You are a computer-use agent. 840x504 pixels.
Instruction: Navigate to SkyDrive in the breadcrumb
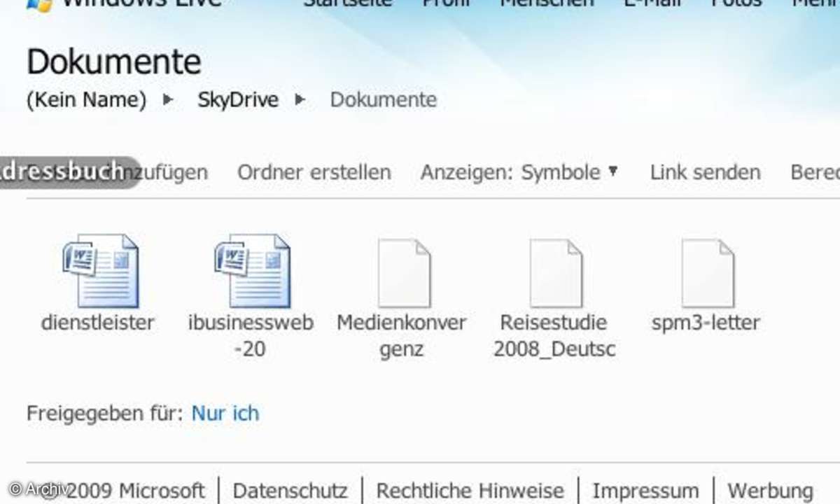(x=238, y=100)
